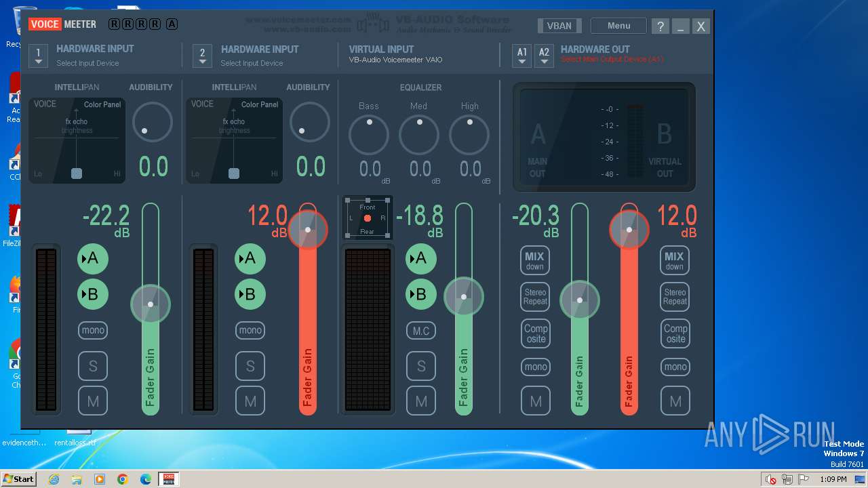The width and height of the screenshot is (868, 488).
Task: Click Hardware Input 1 fader gain knob
Action: point(151,304)
